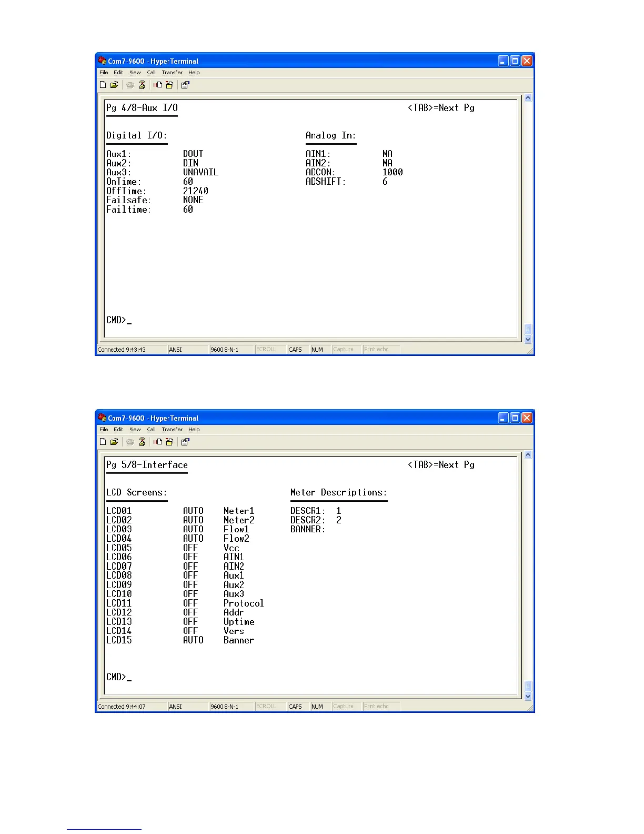Click HyperTerminal title icon in Aux I/O window
Screen dimensions: 644x834
click(x=102, y=61)
